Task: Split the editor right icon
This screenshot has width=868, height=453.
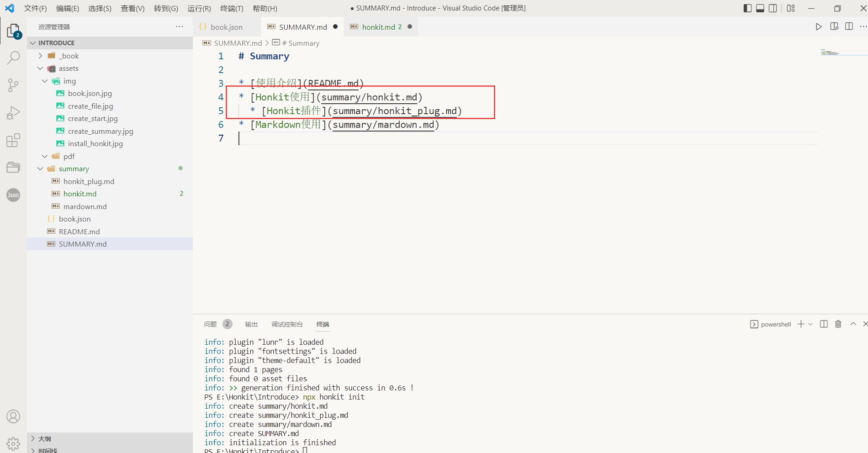Action: 849,26
